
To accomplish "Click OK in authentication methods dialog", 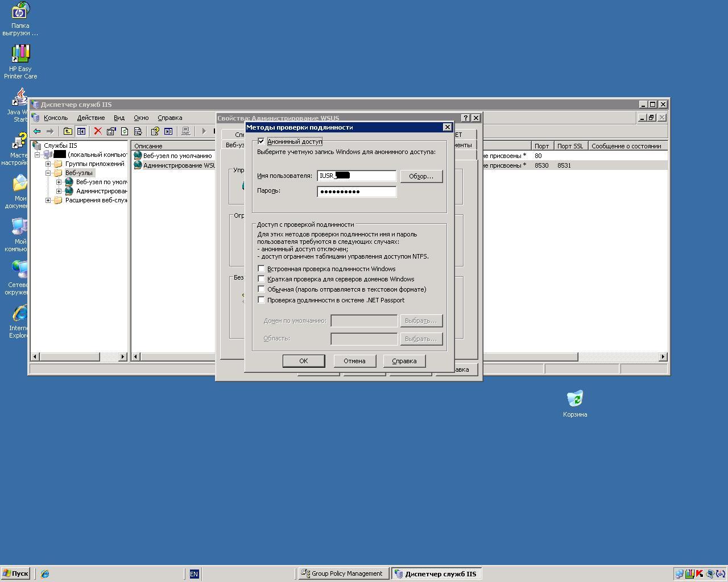I will 304,361.
